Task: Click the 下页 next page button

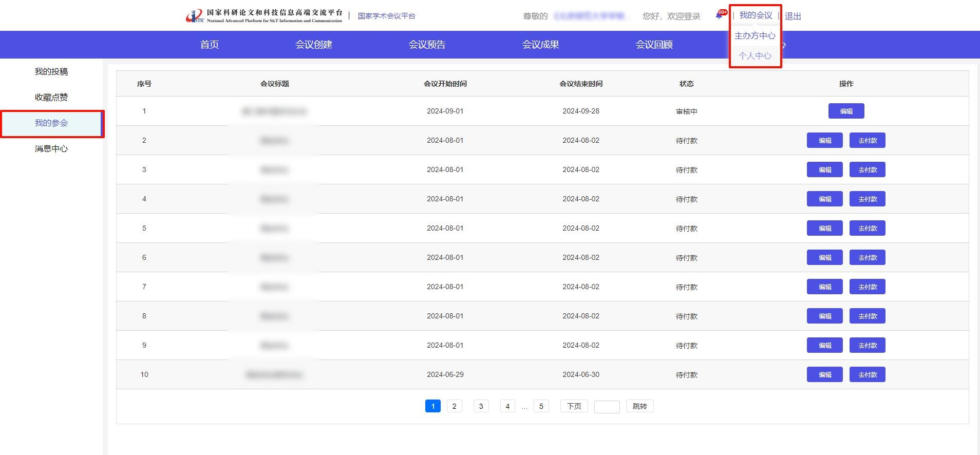Action: (x=574, y=406)
